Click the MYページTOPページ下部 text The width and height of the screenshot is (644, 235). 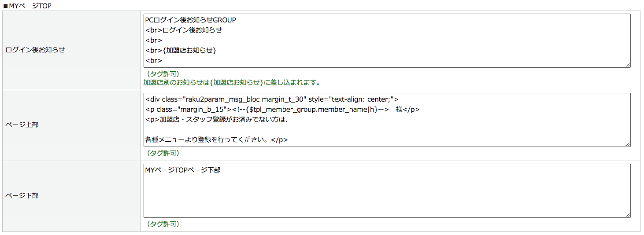click(182, 170)
